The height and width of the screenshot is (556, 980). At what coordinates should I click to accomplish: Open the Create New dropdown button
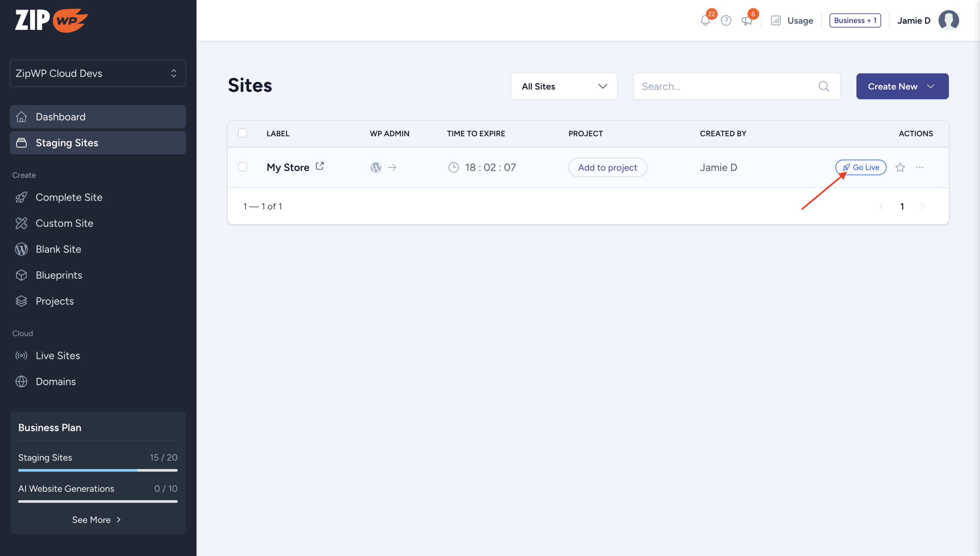point(902,87)
